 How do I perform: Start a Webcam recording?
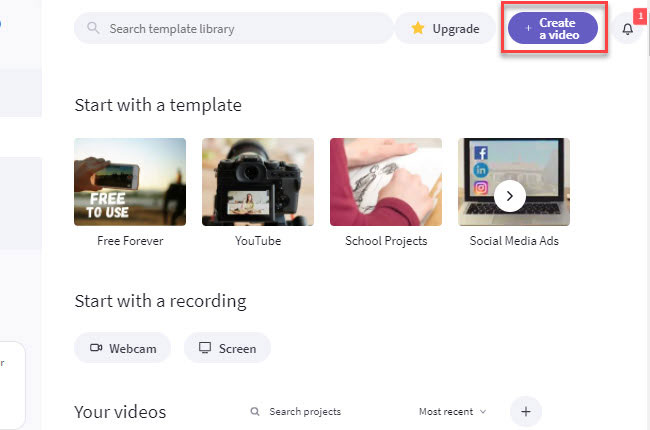pyautogui.click(x=123, y=348)
